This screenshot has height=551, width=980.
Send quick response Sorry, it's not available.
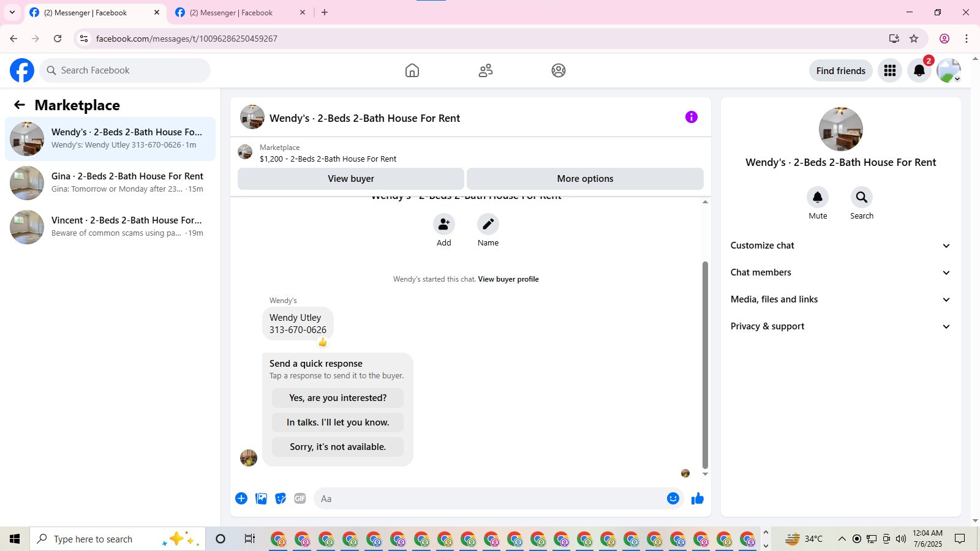[x=337, y=447]
